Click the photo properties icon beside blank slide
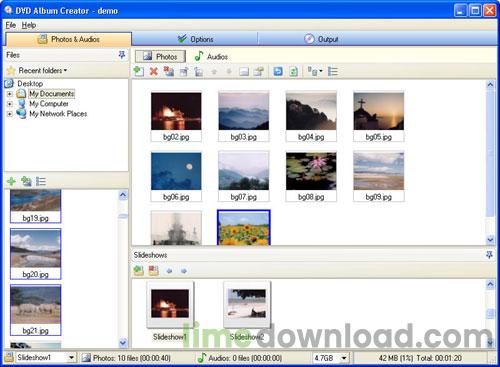Image resolution: width=500 pixels, height=367 pixels. 259,71
